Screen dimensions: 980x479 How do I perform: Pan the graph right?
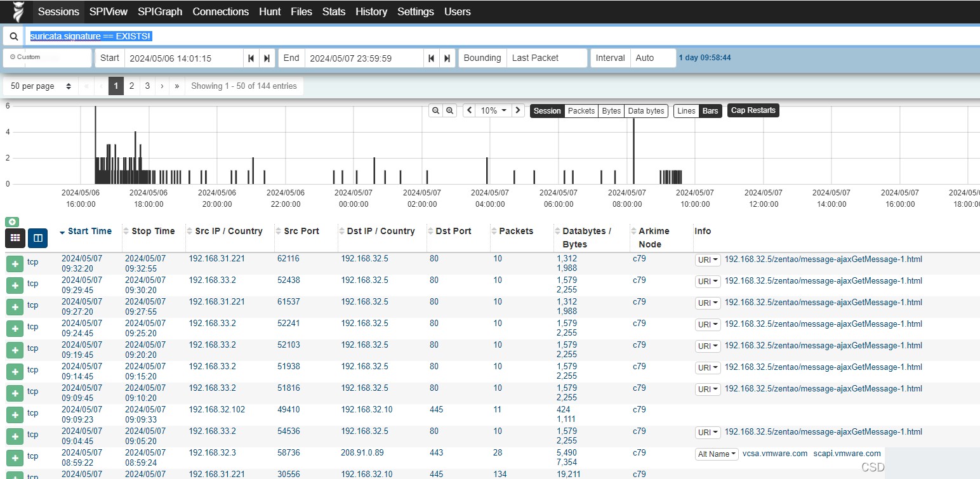click(519, 110)
